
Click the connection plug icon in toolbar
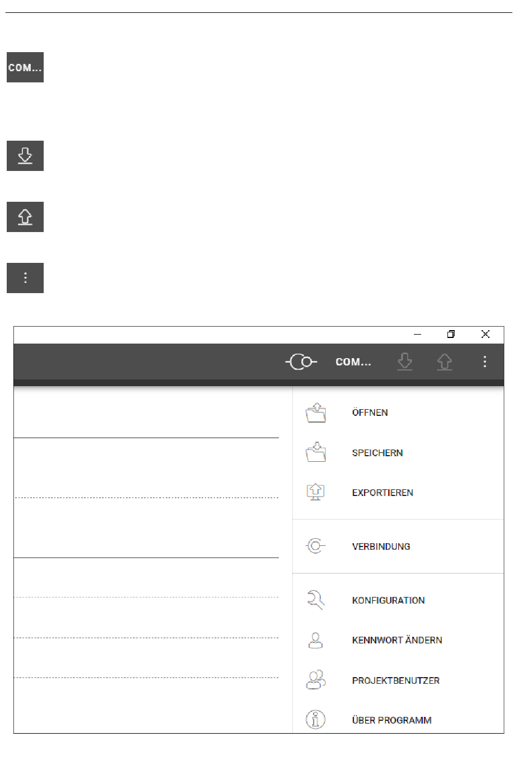(x=301, y=362)
